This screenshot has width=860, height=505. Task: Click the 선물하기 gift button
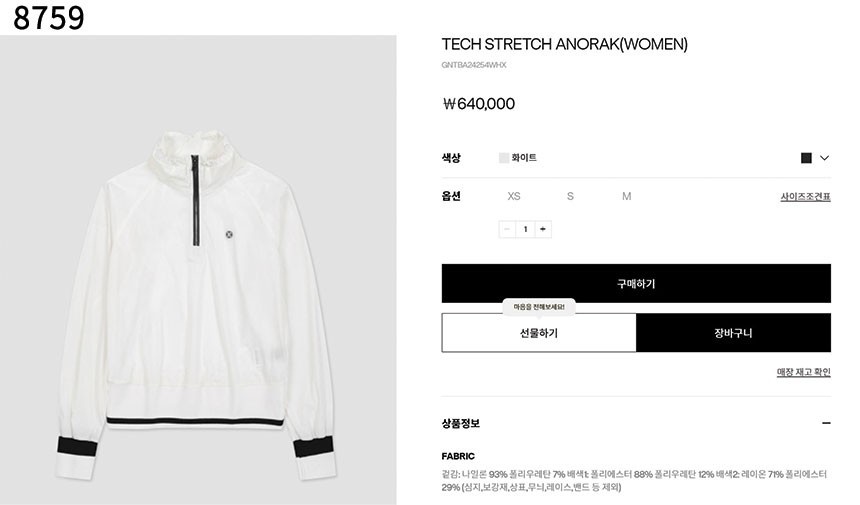(539, 333)
